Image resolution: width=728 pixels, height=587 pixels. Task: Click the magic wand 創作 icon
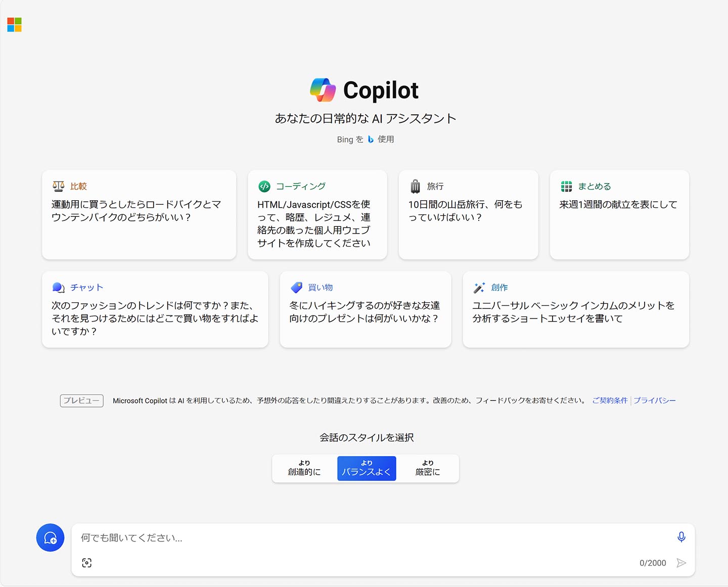pyautogui.click(x=479, y=288)
